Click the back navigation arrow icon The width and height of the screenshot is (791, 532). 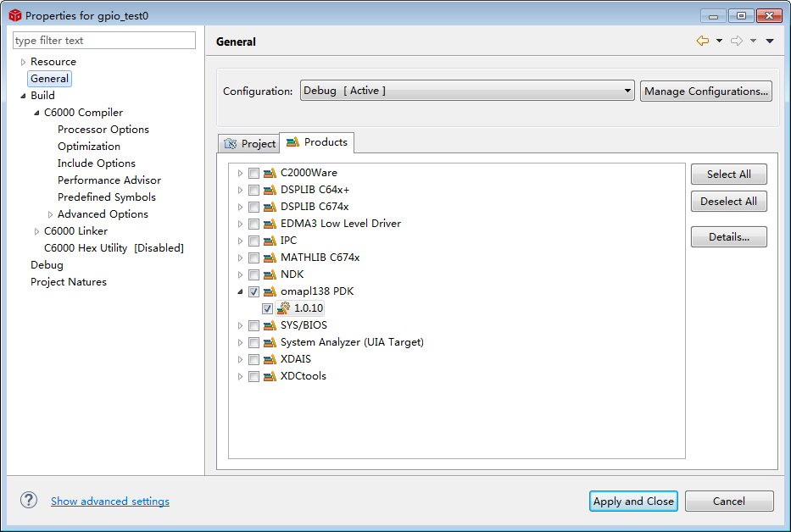tap(702, 41)
